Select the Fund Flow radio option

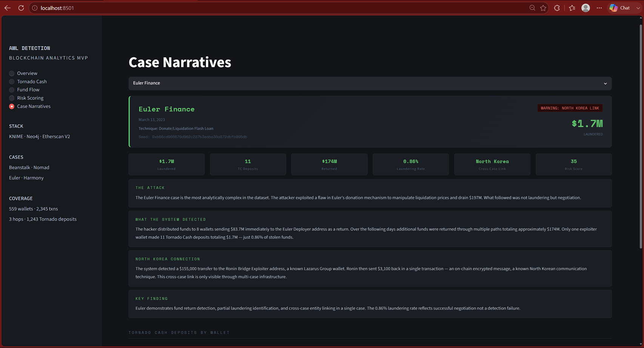[24, 90]
